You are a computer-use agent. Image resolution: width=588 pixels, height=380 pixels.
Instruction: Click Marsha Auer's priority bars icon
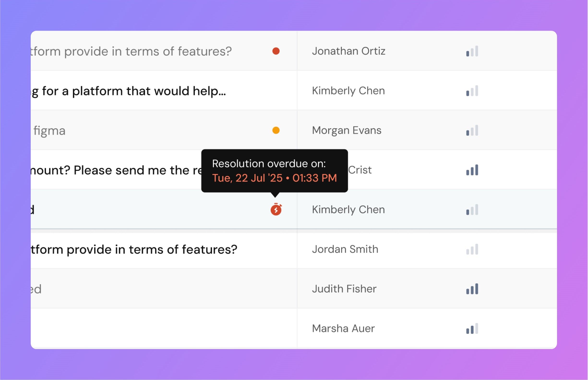[472, 328]
